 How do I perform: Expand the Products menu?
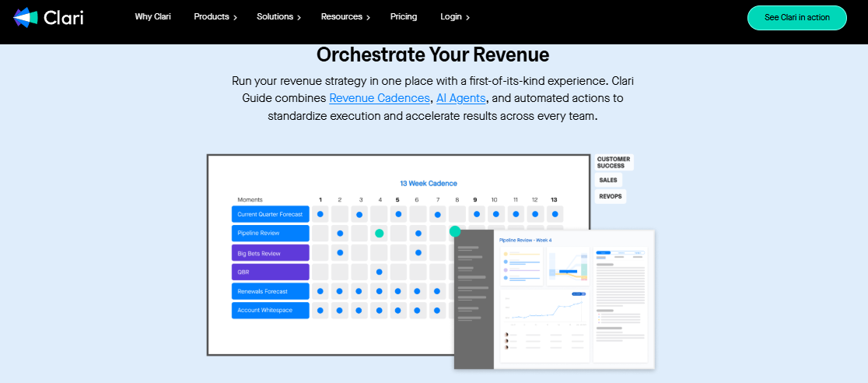215,17
